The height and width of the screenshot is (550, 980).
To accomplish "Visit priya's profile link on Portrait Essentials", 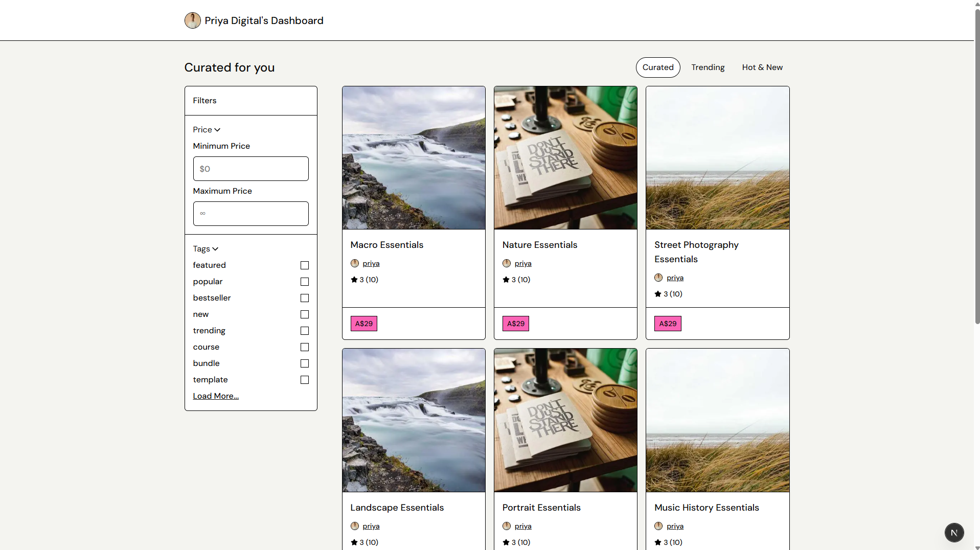I will click(523, 526).
